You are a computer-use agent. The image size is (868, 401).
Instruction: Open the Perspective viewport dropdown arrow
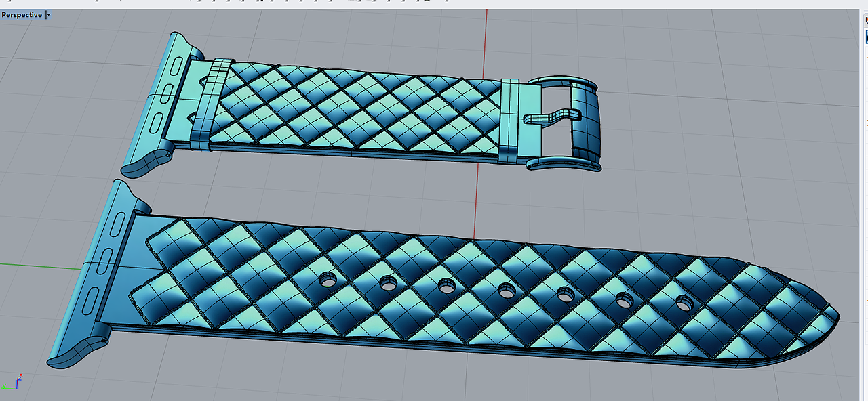pyautogui.click(x=48, y=15)
